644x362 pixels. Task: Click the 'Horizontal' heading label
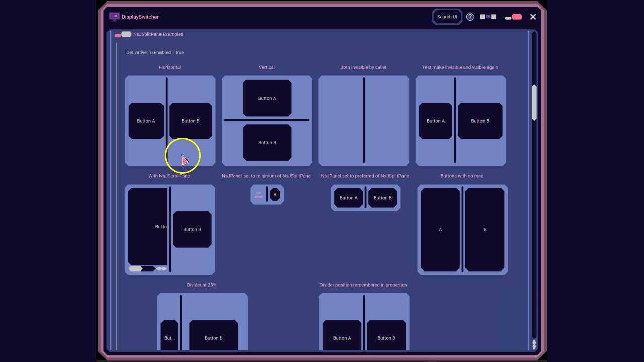click(x=170, y=67)
